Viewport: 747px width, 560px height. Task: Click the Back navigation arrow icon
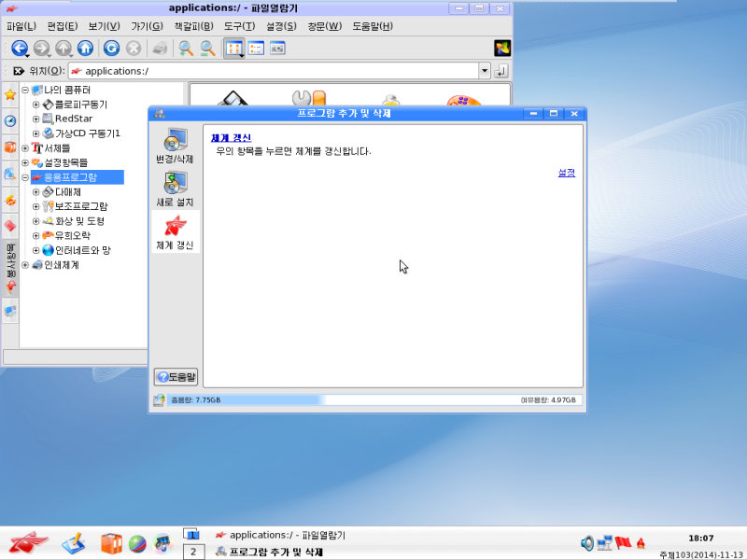tap(20, 49)
